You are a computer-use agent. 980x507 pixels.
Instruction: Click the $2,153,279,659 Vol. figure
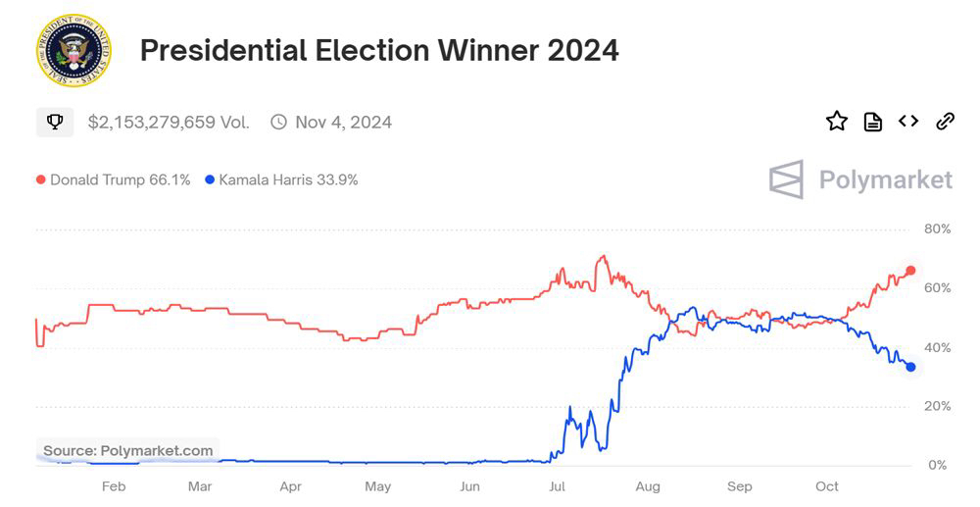coord(169,122)
